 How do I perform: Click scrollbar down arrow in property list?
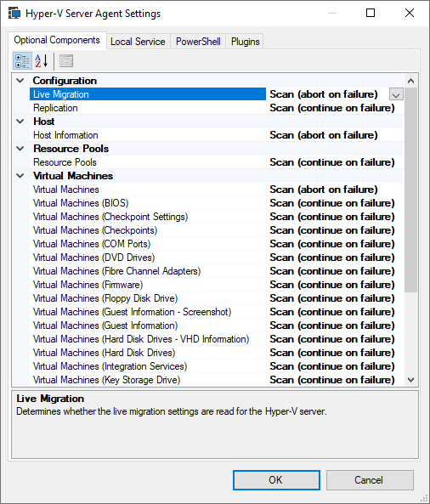410,380
